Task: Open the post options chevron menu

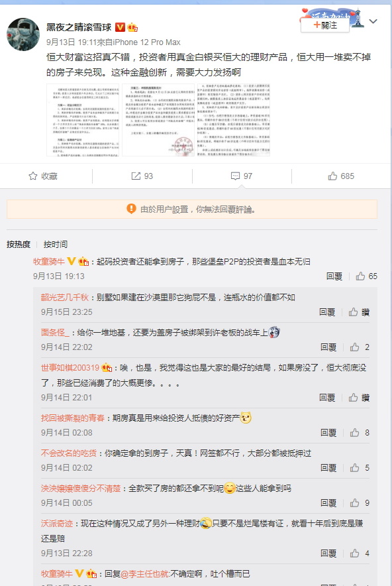Action: (373, 22)
